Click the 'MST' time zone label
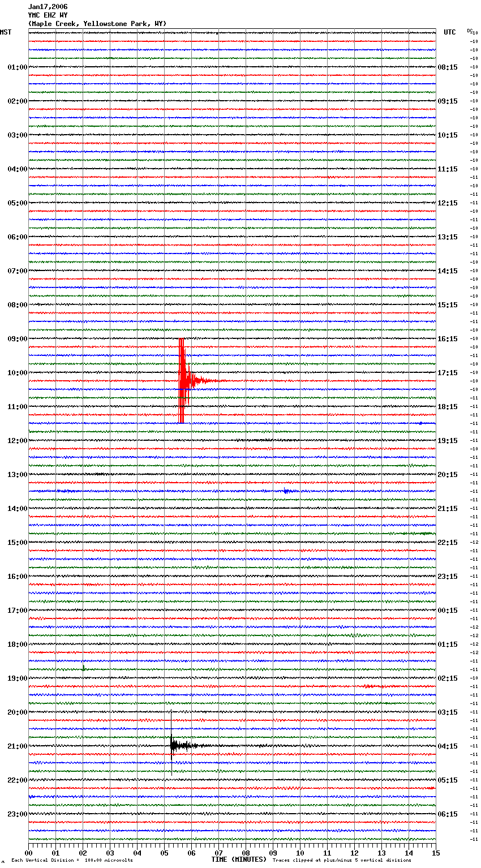This screenshot has width=481, height=868. tap(6, 32)
